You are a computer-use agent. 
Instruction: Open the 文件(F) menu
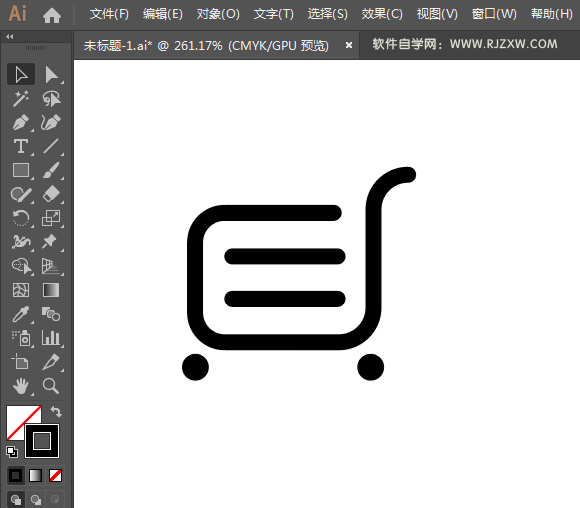pos(109,14)
